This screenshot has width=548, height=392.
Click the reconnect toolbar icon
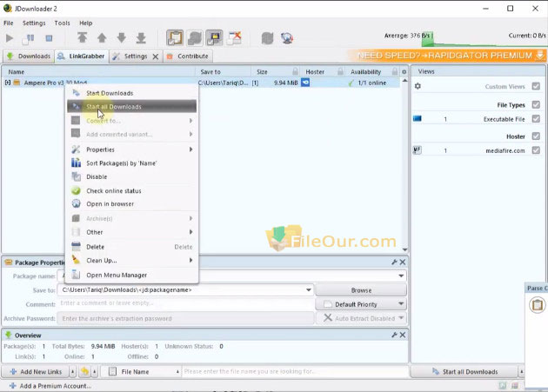coord(267,38)
